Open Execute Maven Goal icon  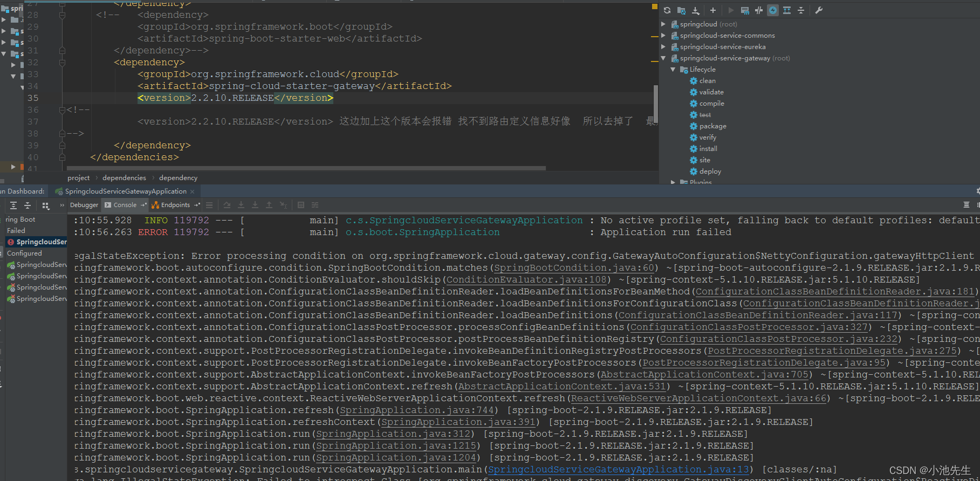745,10
